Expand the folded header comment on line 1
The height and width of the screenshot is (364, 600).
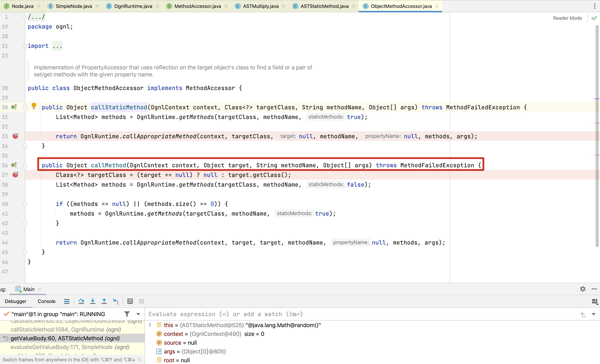click(25, 17)
